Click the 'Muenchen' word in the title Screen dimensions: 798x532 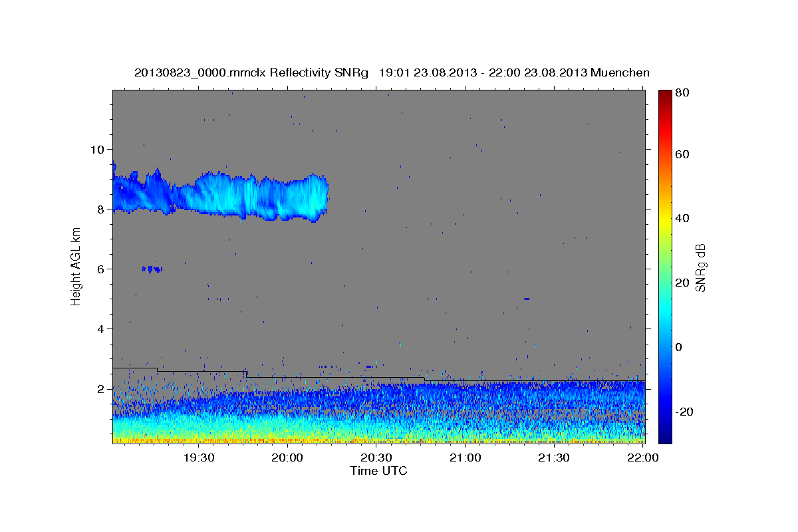620,72
